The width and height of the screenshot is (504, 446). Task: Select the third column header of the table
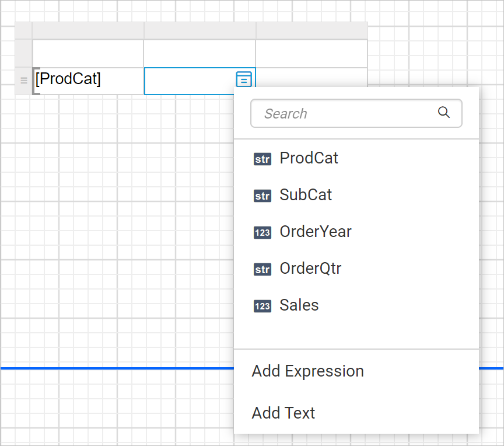(x=311, y=30)
